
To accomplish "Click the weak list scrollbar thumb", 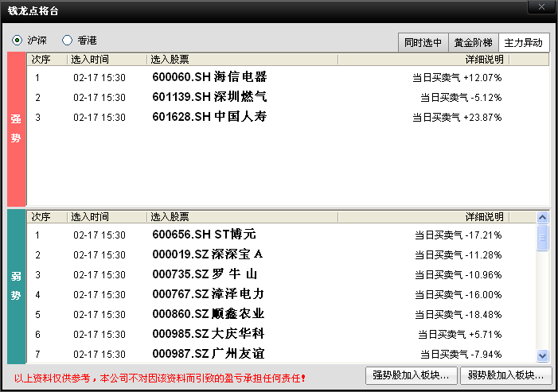I will click(x=542, y=238).
